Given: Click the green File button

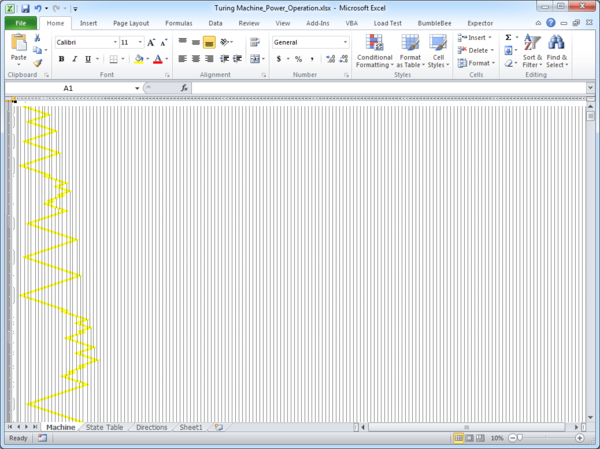Looking at the screenshot, I should coord(21,22).
